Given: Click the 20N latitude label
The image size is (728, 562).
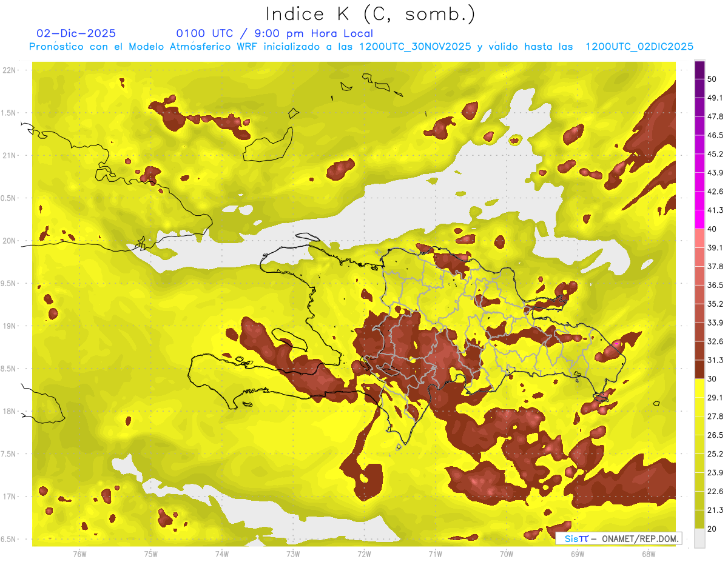Looking at the screenshot, I should click(10, 241).
